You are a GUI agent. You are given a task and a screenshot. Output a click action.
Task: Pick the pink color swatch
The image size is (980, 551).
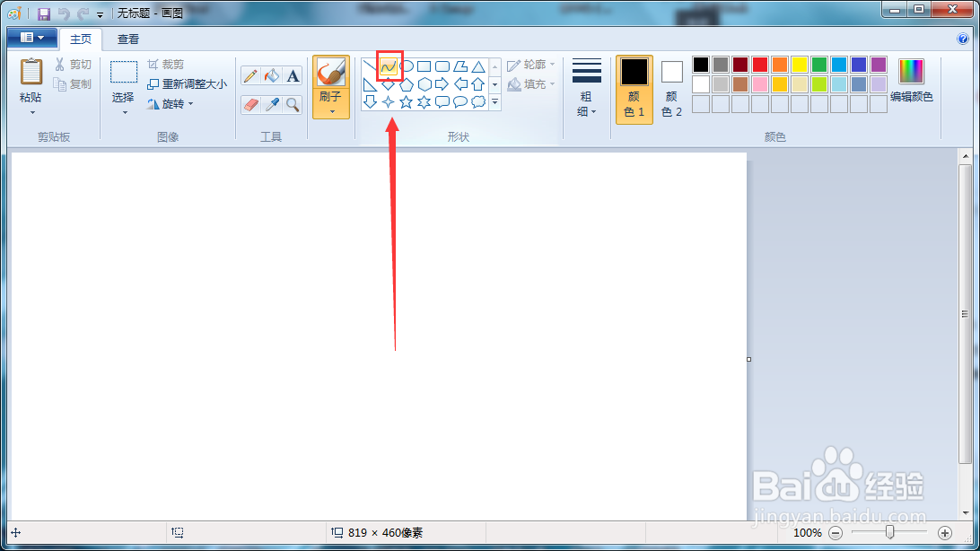(760, 83)
